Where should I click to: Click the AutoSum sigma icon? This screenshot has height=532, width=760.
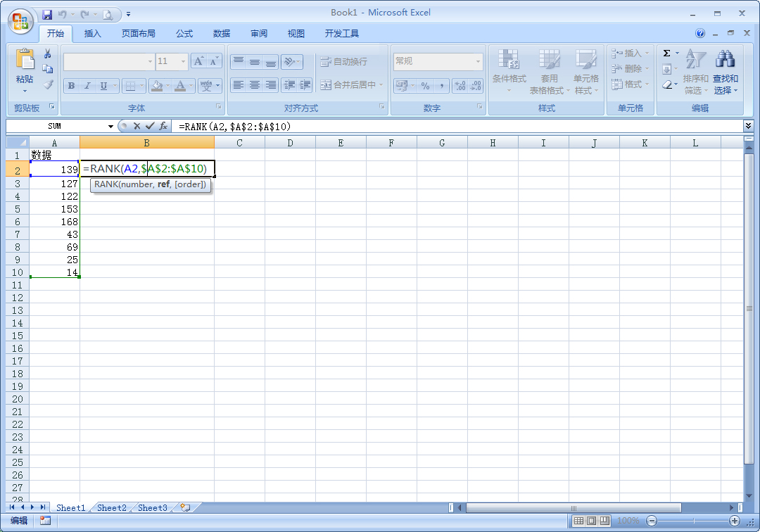pyautogui.click(x=667, y=53)
